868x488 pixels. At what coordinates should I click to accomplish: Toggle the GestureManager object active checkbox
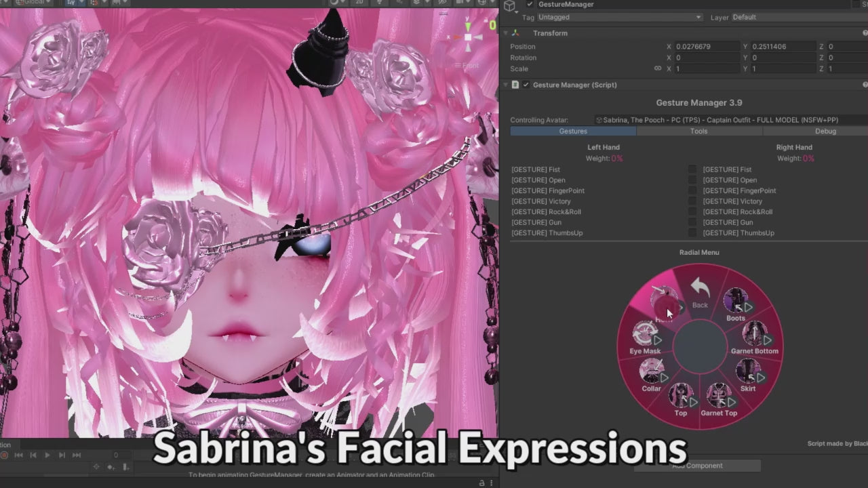point(530,4)
